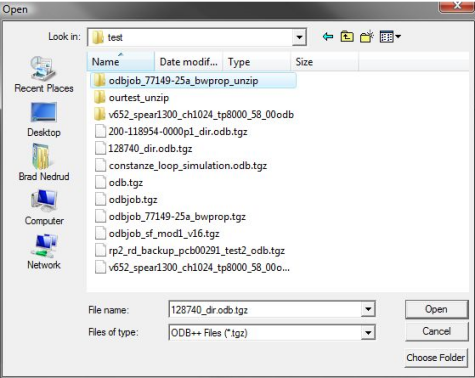This screenshot has width=475, height=378.
Task: Click the odbjob_77149-25a_bwprop.tgz file icon
Action: [x=100, y=216]
